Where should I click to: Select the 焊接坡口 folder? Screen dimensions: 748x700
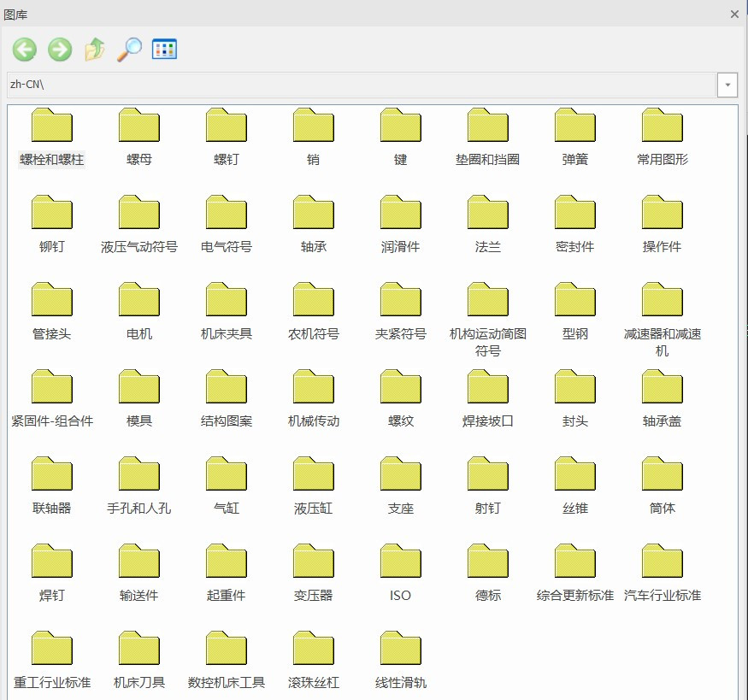[488, 388]
